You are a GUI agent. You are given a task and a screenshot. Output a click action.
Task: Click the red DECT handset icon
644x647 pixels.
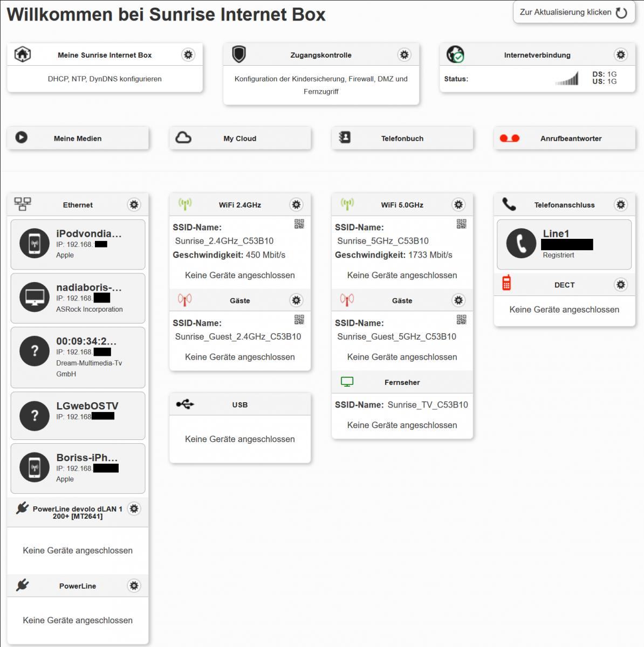point(506,283)
